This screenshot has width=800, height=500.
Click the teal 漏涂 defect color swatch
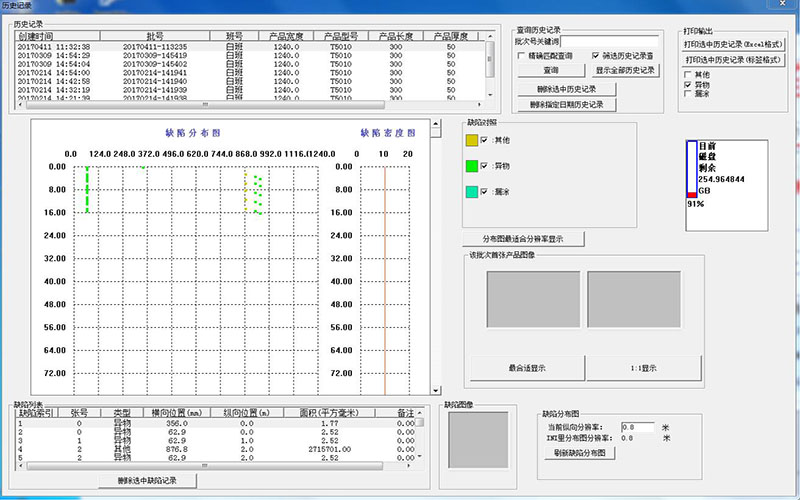click(473, 192)
